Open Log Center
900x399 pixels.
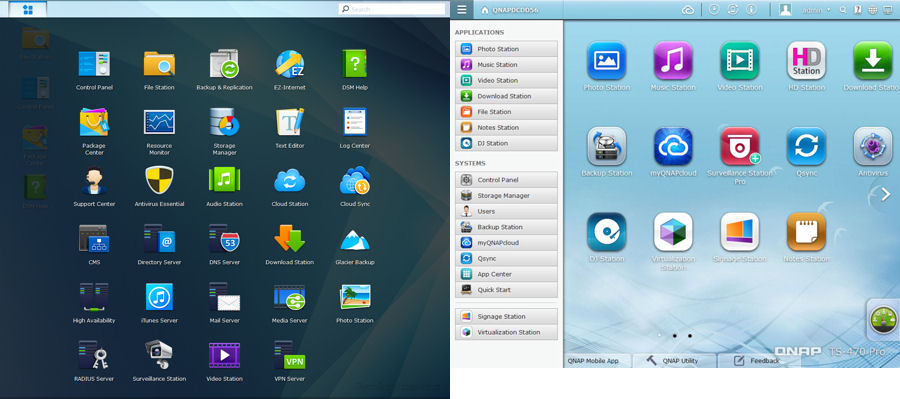pyautogui.click(x=354, y=122)
